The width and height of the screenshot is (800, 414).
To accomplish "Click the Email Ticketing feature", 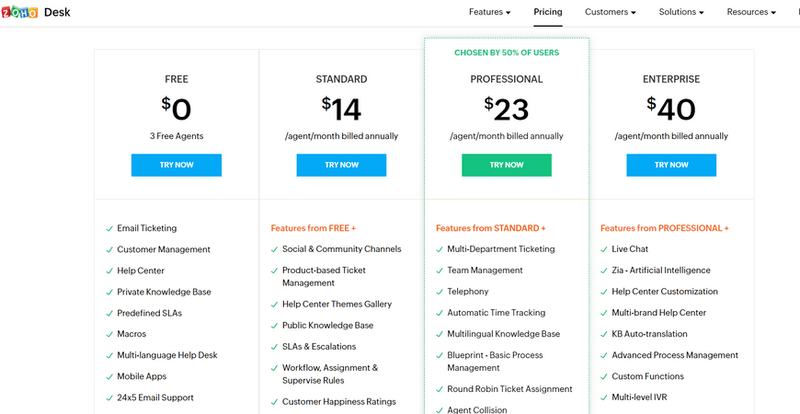I will pos(147,228).
